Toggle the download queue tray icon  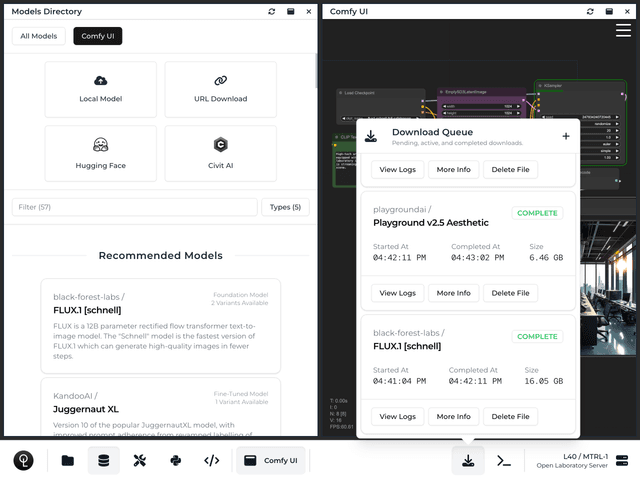pyautogui.click(x=468, y=461)
